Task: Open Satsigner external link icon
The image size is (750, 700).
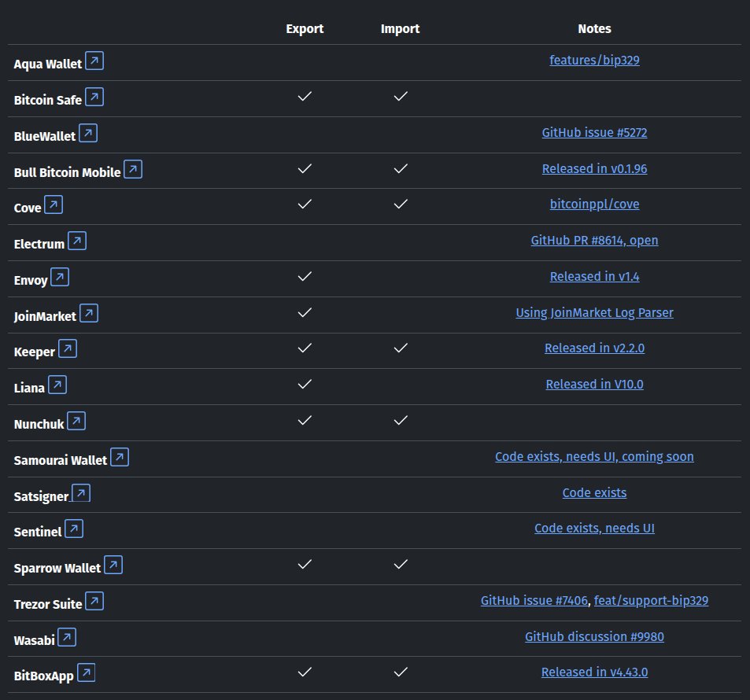Action: tap(81, 493)
